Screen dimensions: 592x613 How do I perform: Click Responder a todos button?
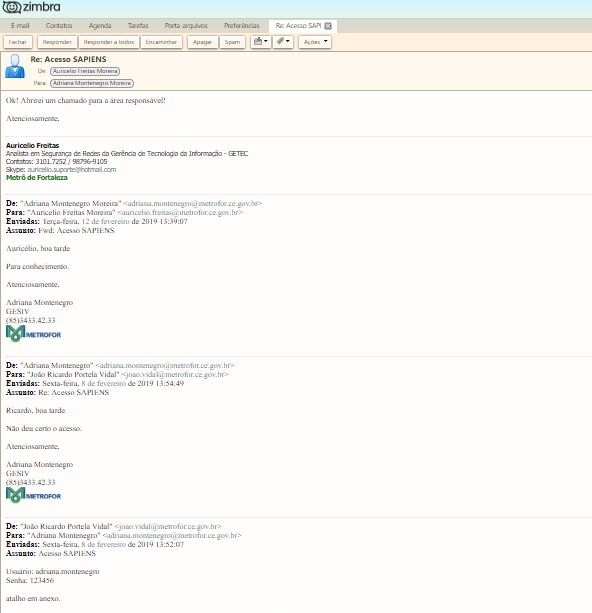(x=109, y=42)
